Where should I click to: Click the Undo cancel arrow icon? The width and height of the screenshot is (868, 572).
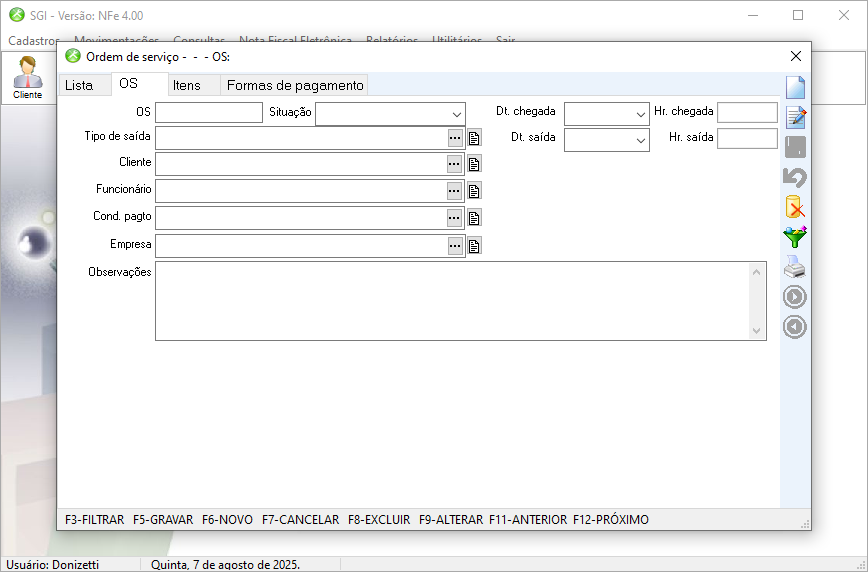(795, 177)
